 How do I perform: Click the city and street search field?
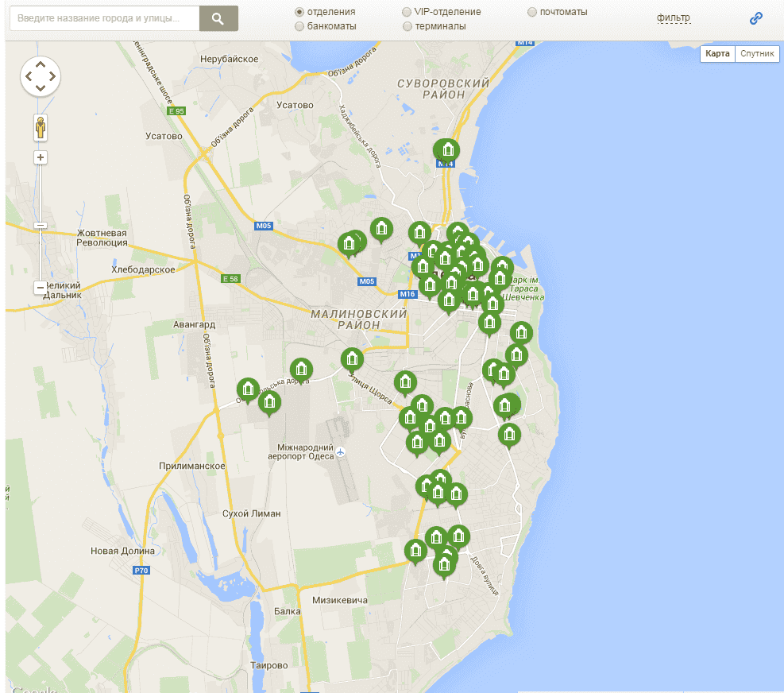tap(104, 18)
